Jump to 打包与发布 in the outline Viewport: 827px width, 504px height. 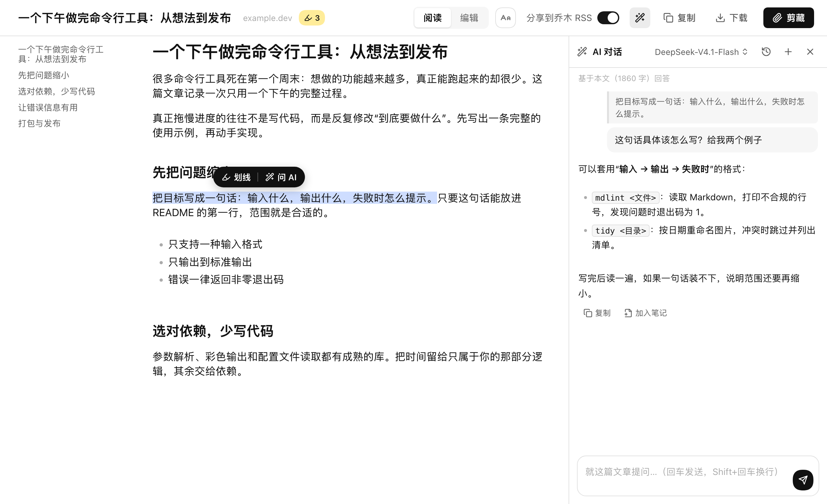(x=39, y=123)
